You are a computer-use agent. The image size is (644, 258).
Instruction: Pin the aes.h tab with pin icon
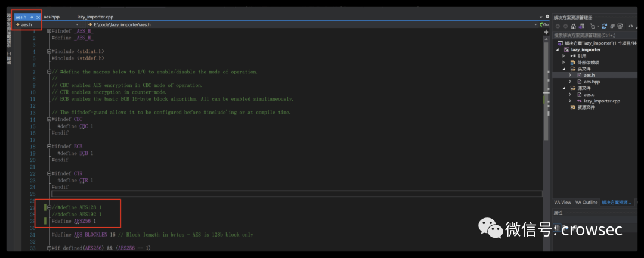32,17
